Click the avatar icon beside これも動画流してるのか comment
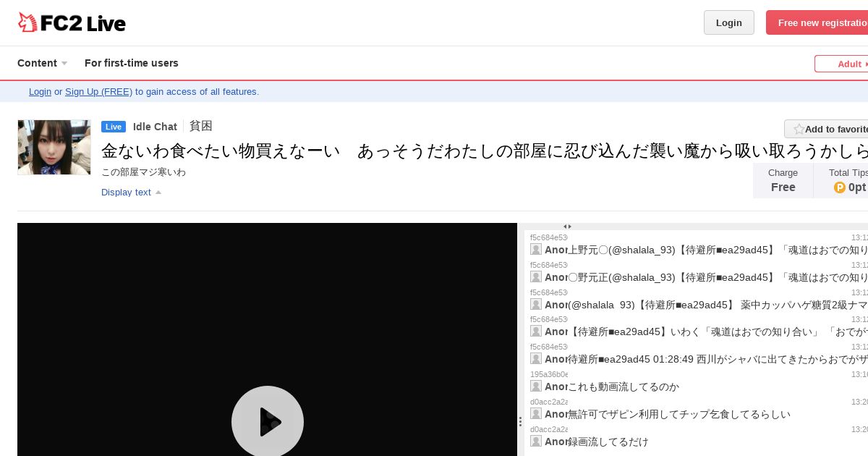Viewport: 868px width, 456px height. pyautogui.click(x=536, y=387)
